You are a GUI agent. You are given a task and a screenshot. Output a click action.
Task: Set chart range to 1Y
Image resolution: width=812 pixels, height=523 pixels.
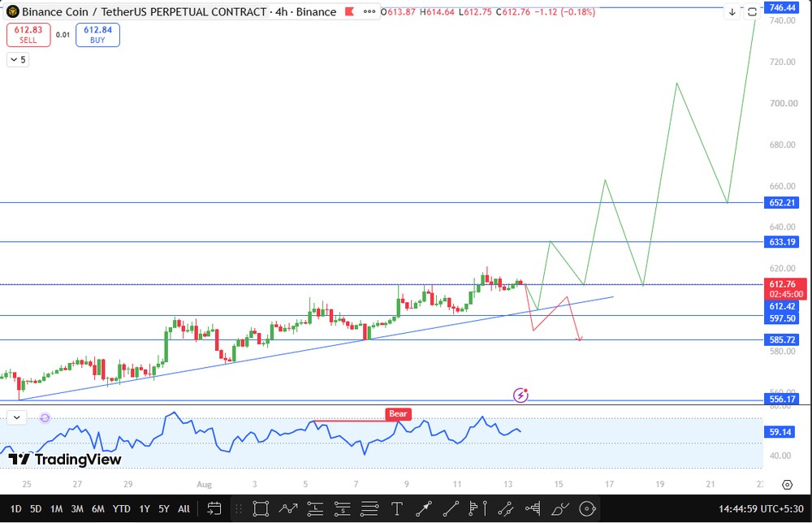145,509
